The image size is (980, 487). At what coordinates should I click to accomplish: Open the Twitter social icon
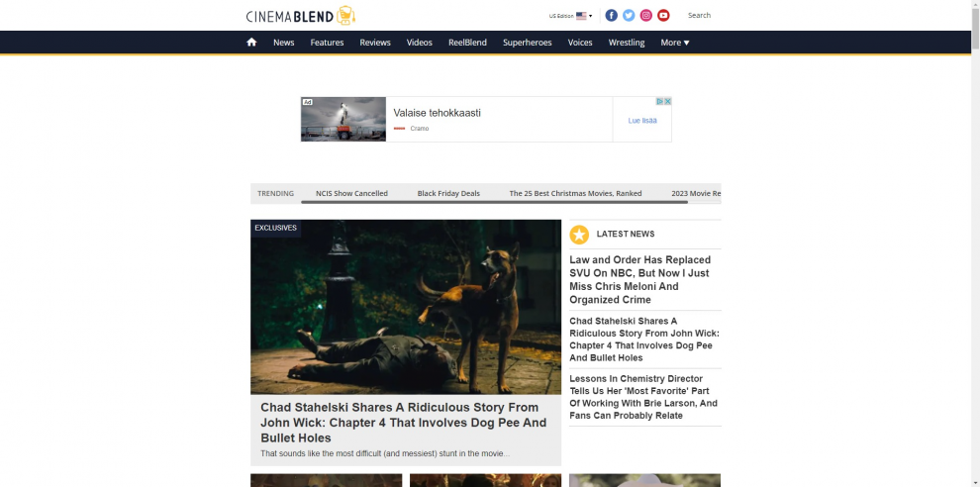click(x=629, y=16)
